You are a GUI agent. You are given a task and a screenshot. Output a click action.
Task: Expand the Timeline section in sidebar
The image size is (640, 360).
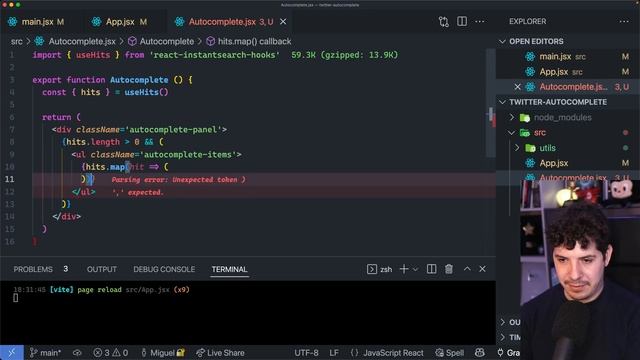[510, 338]
